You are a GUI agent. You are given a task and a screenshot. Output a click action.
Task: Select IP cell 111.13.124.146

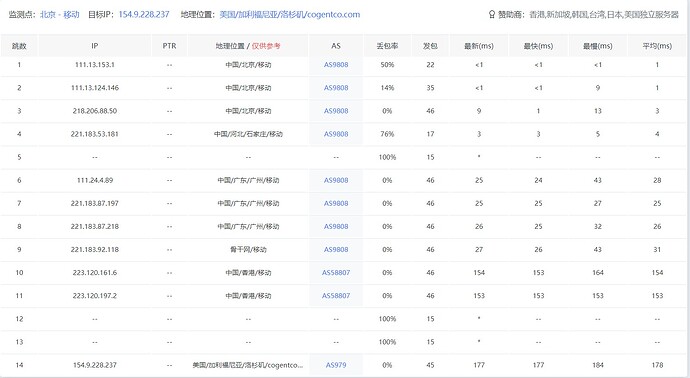tap(95, 88)
